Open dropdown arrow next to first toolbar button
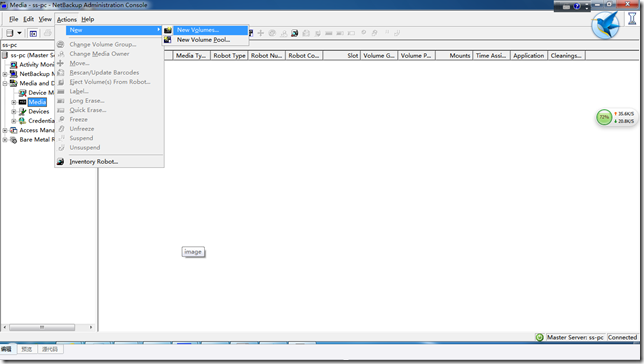This screenshot has height=364, width=644. (19, 33)
